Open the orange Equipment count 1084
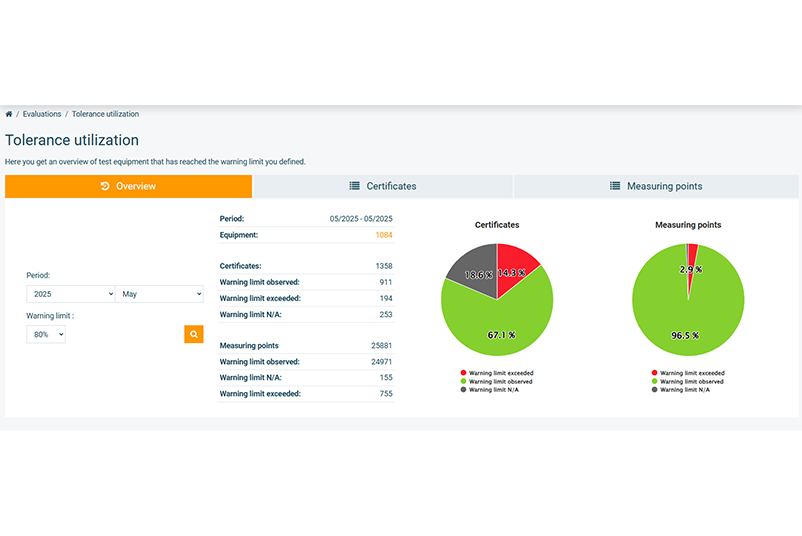The width and height of the screenshot is (802, 536). tap(383, 235)
